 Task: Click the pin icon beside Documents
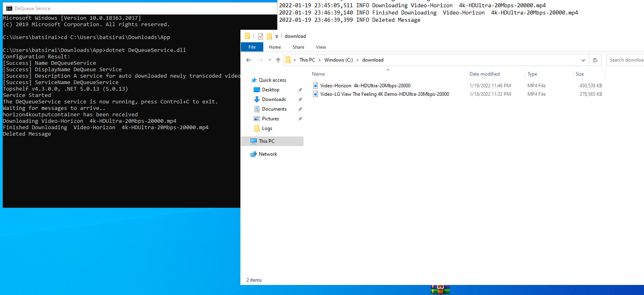(300, 109)
